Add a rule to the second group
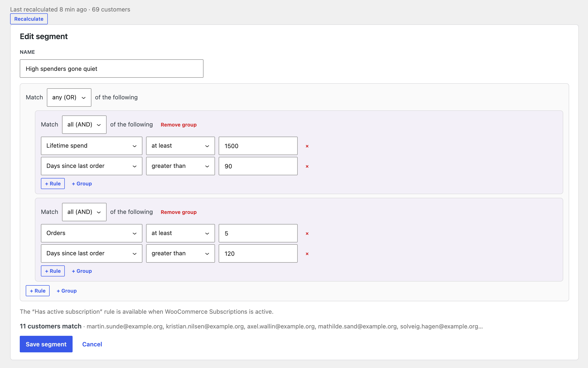Screen dimensions: 588x368 [x=53, y=271]
